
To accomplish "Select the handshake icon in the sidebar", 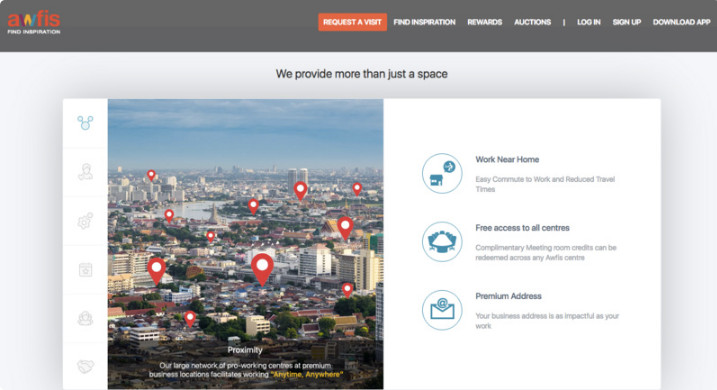I will (85, 366).
